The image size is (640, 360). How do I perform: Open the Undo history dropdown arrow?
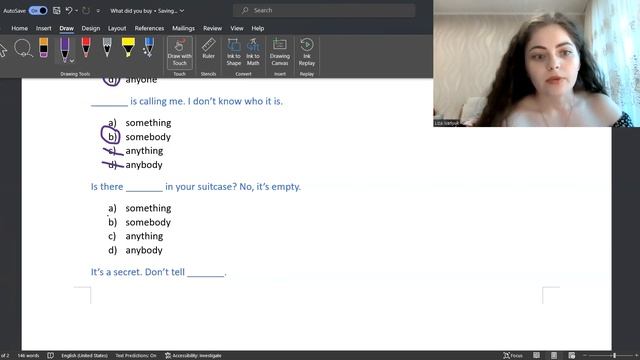pyautogui.click(x=76, y=11)
